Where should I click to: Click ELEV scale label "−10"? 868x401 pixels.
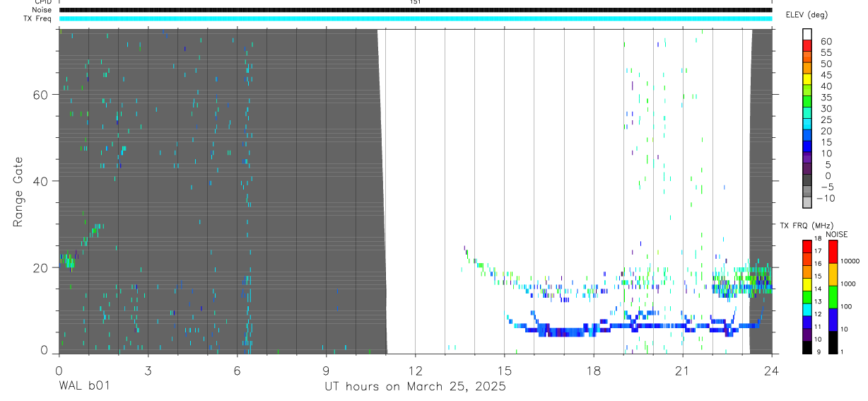[x=827, y=199]
